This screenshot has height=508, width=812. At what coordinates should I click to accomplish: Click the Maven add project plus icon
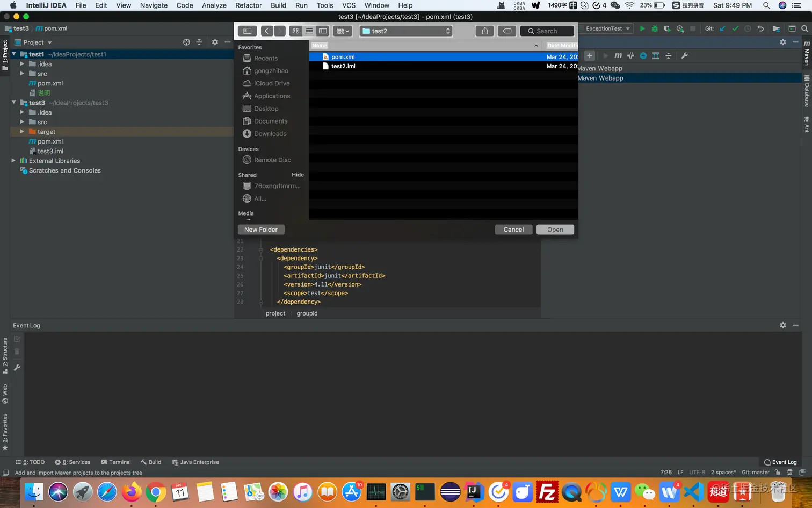coord(590,56)
